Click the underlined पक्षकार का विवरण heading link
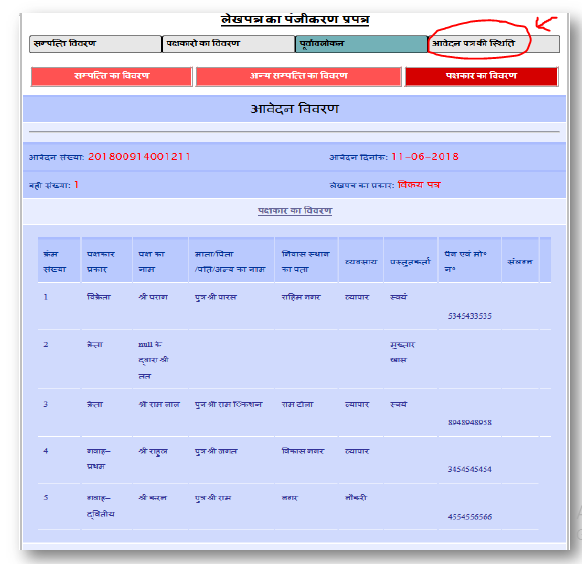Image resolution: width=582 pixels, height=564 pixels. coord(295,211)
